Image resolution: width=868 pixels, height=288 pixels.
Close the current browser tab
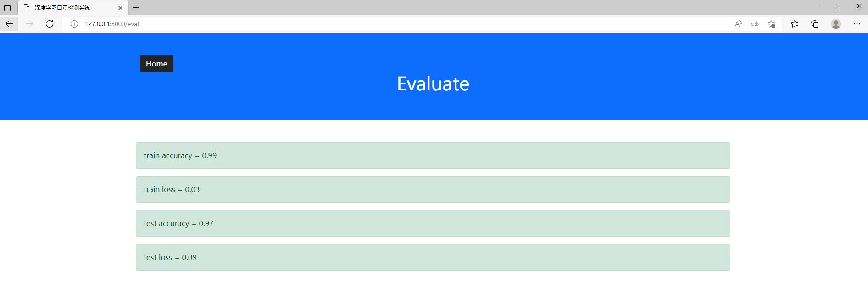[120, 8]
